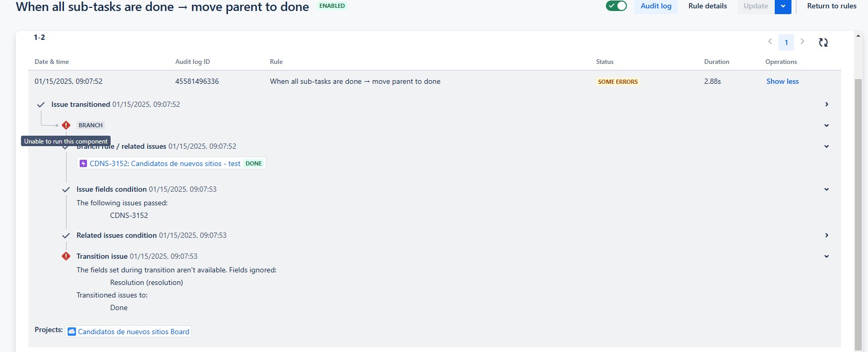Open the dropdown arrow next to Update
The height and width of the screenshot is (352, 868).
783,6
